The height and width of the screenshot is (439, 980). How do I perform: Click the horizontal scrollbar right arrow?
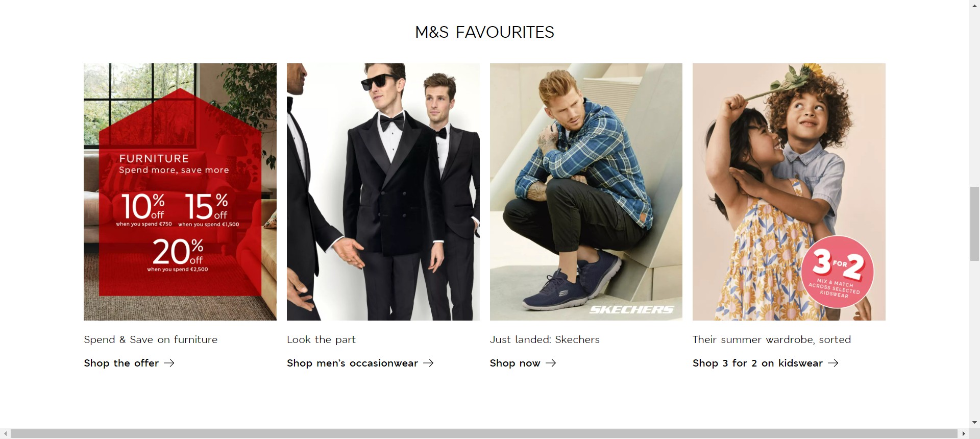click(964, 434)
